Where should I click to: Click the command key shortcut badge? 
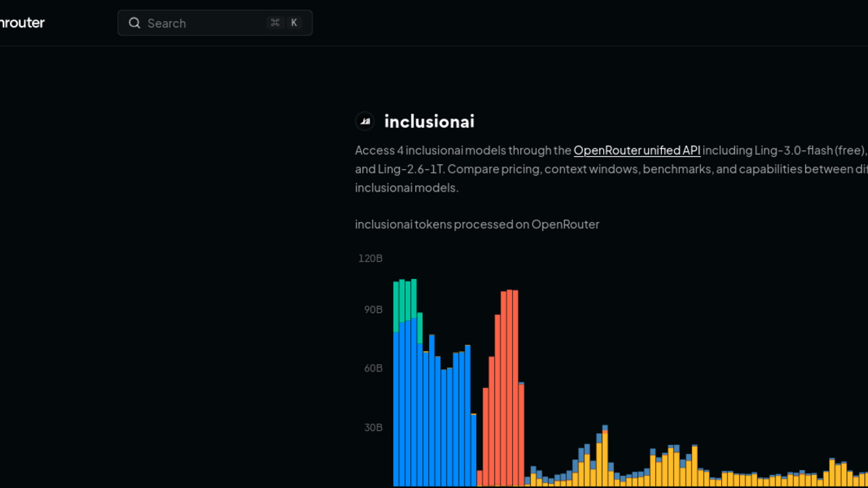275,23
